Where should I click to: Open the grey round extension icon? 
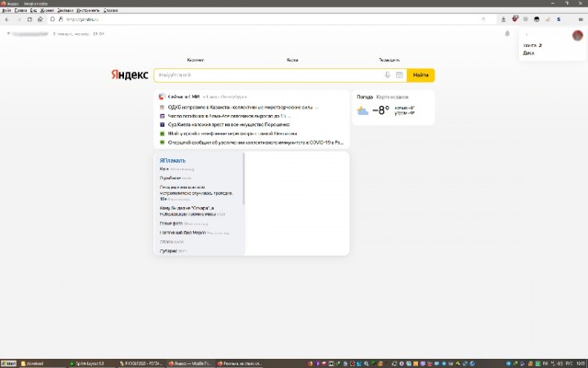[x=526, y=19]
